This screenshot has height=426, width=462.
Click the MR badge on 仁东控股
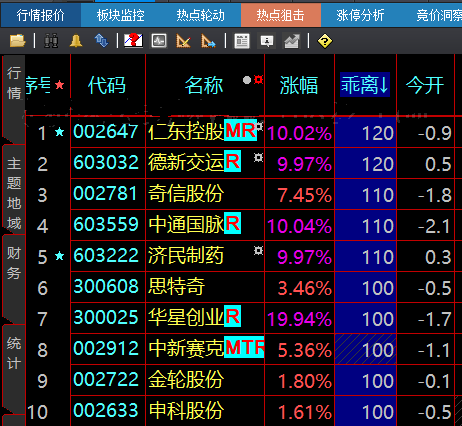click(240, 130)
